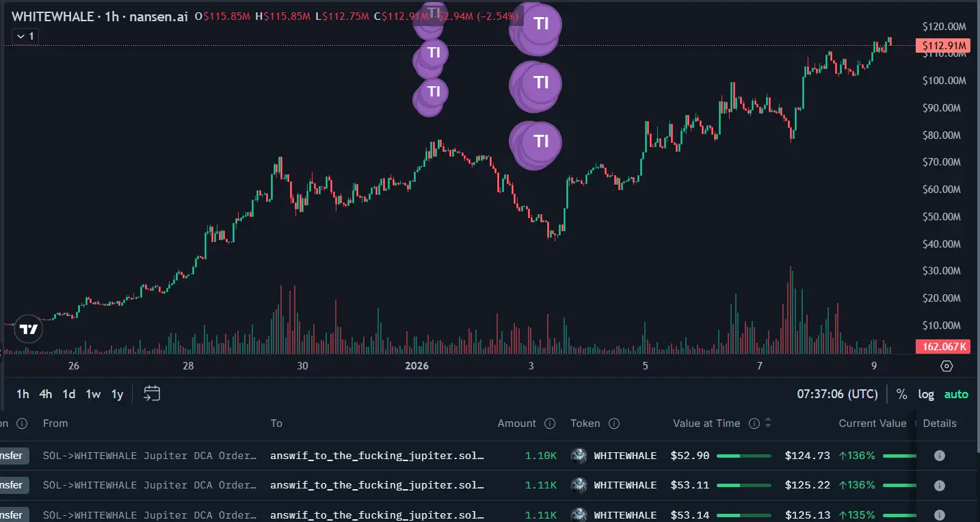Image resolution: width=980 pixels, height=522 pixels.
Task: Click the Amount column header
Action: click(517, 423)
